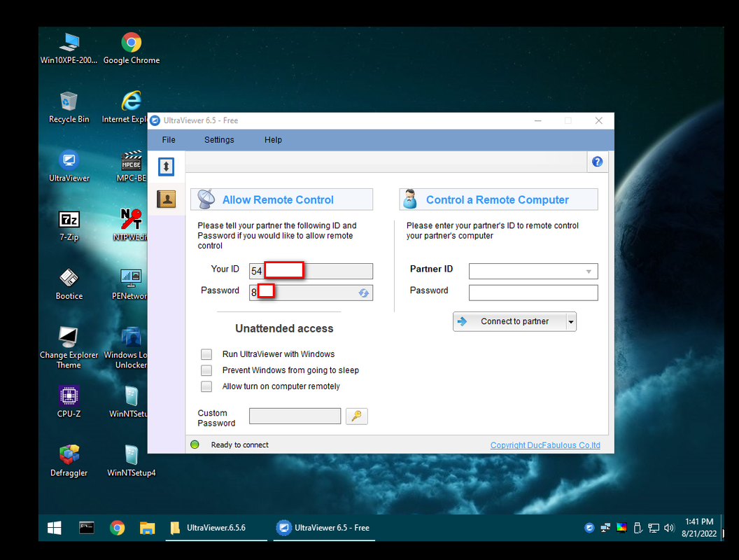Image resolution: width=739 pixels, height=560 pixels.
Task: Tick Allow turn on computer remotely
Action: click(x=206, y=386)
